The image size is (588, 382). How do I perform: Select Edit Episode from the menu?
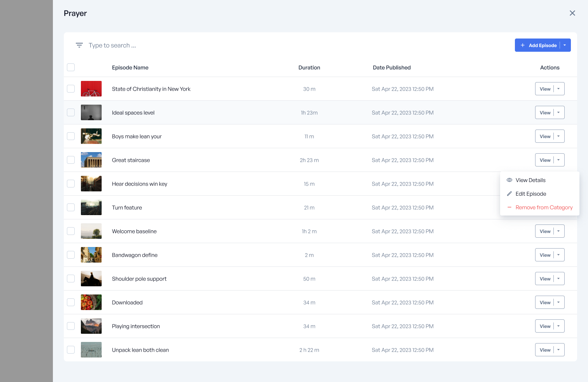click(530, 194)
